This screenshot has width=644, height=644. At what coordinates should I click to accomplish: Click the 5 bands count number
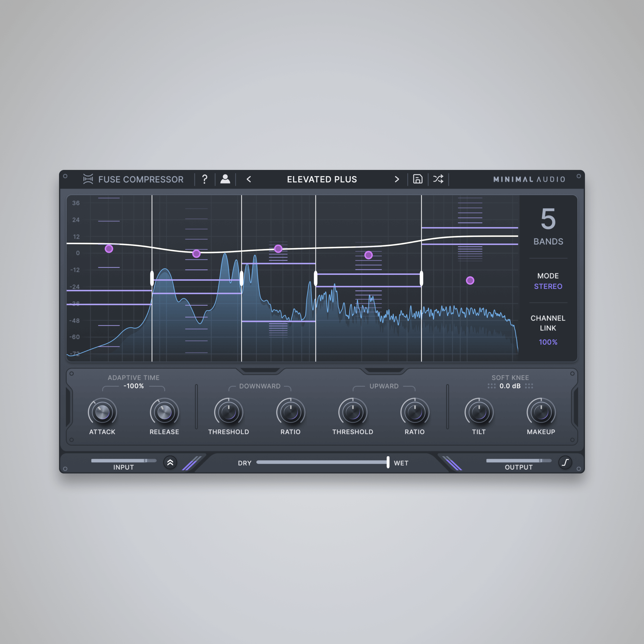548,219
